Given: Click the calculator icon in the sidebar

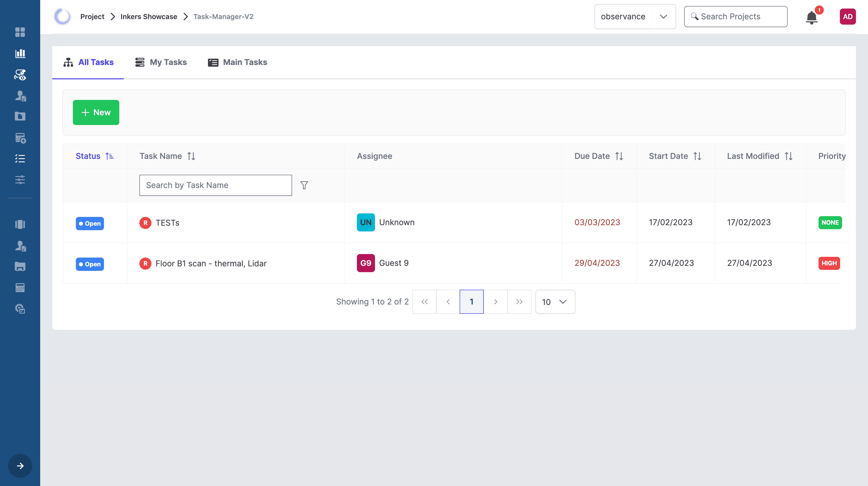Looking at the screenshot, I should click(20, 288).
